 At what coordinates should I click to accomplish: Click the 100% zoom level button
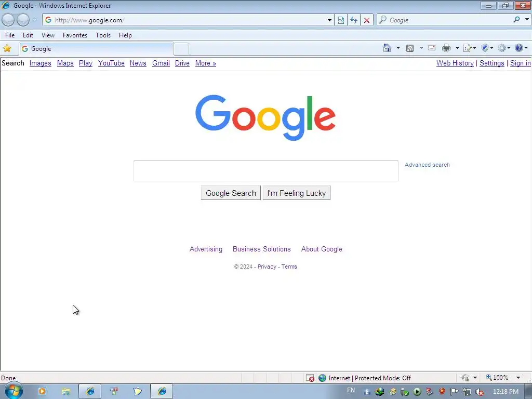[497, 378]
